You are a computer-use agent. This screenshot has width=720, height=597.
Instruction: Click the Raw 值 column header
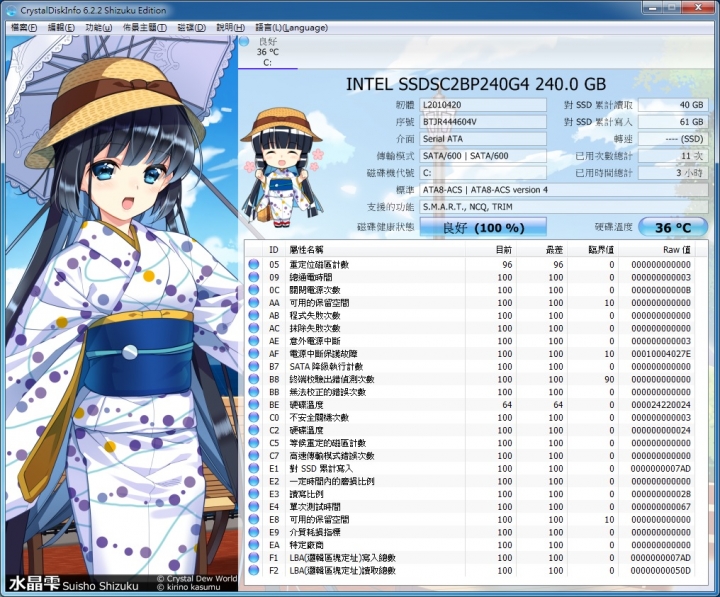(x=657, y=249)
